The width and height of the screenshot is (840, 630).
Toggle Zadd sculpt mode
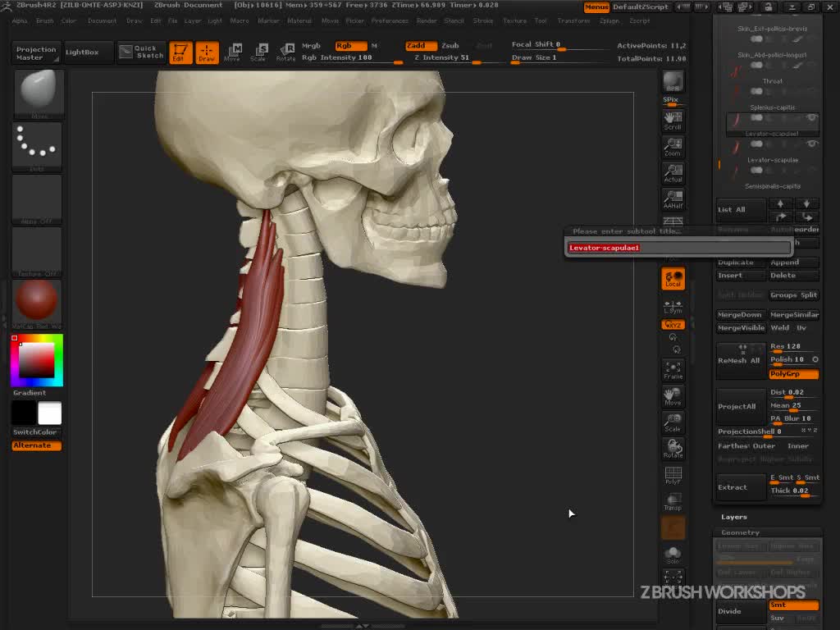(421, 46)
